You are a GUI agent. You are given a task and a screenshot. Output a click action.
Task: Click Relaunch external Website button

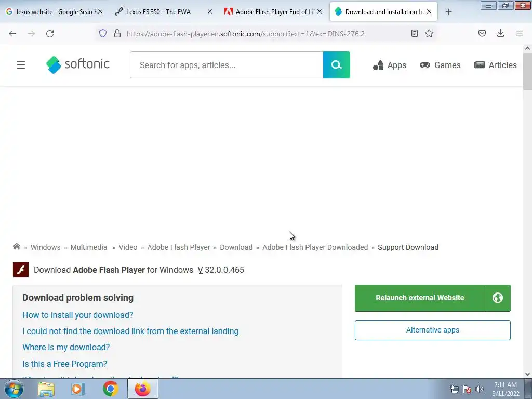tap(420, 298)
